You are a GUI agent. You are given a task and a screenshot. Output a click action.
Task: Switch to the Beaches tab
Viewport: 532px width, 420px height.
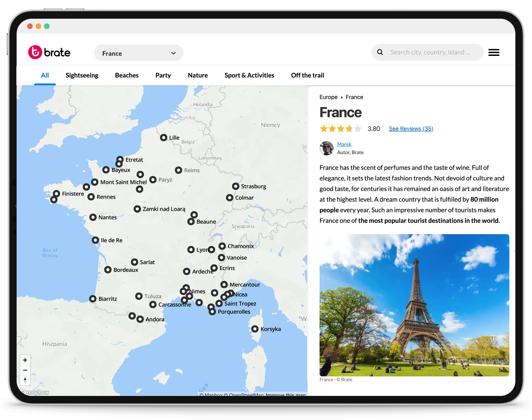[x=127, y=75]
